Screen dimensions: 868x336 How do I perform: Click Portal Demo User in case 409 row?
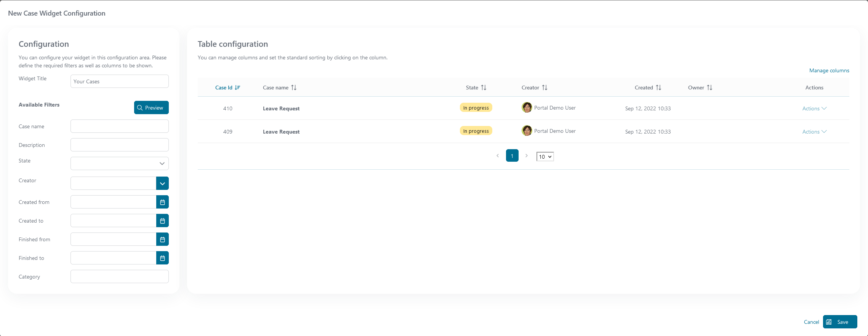(555, 131)
